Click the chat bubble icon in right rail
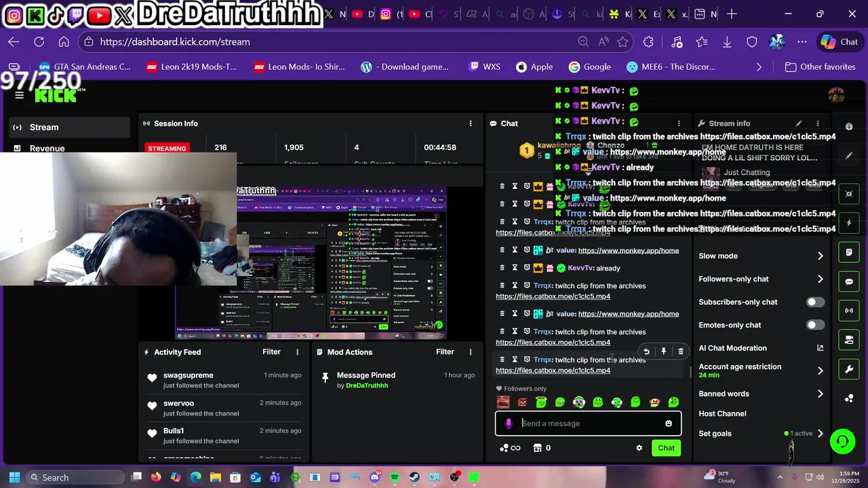Image resolution: width=868 pixels, height=488 pixels. (x=849, y=281)
